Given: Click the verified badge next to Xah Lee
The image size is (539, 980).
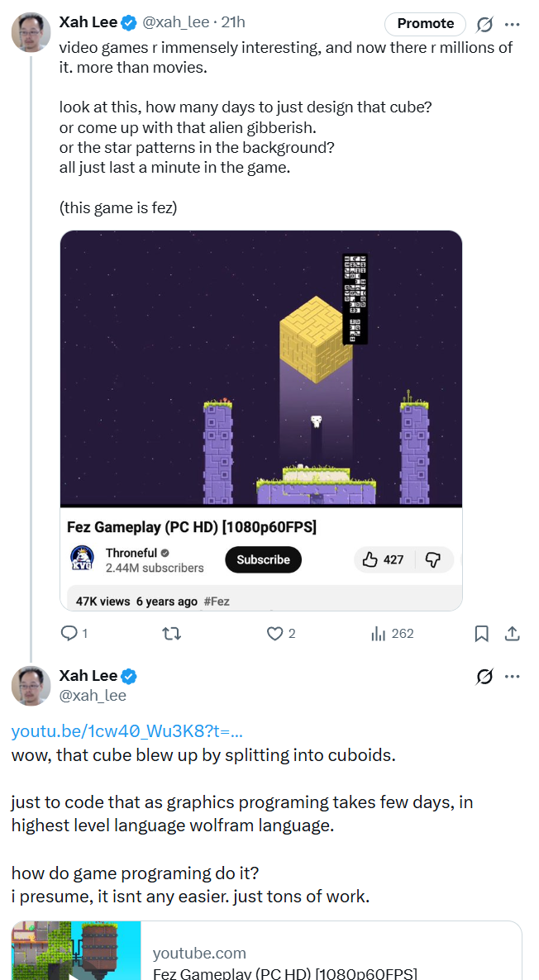Looking at the screenshot, I should 127,23.
